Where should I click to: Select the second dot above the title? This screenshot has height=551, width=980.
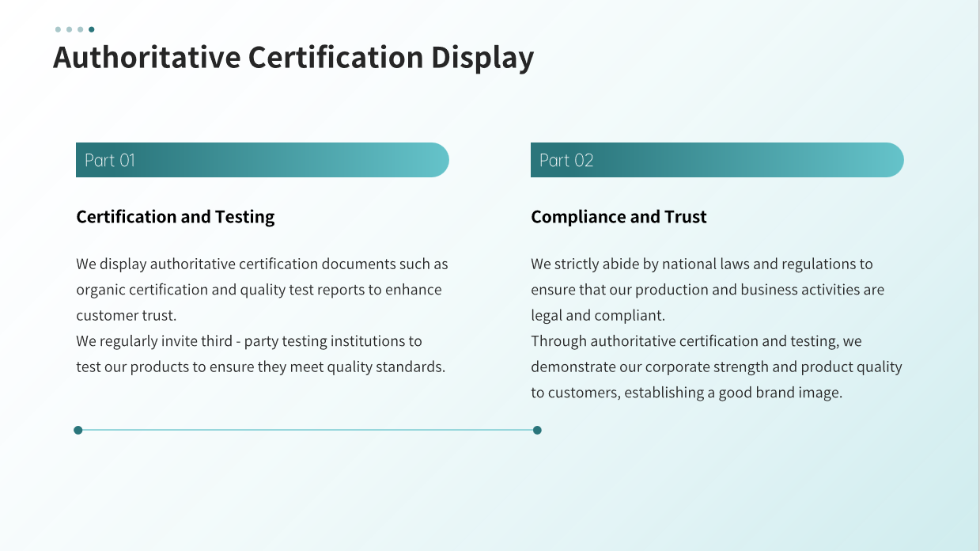point(69,29)
